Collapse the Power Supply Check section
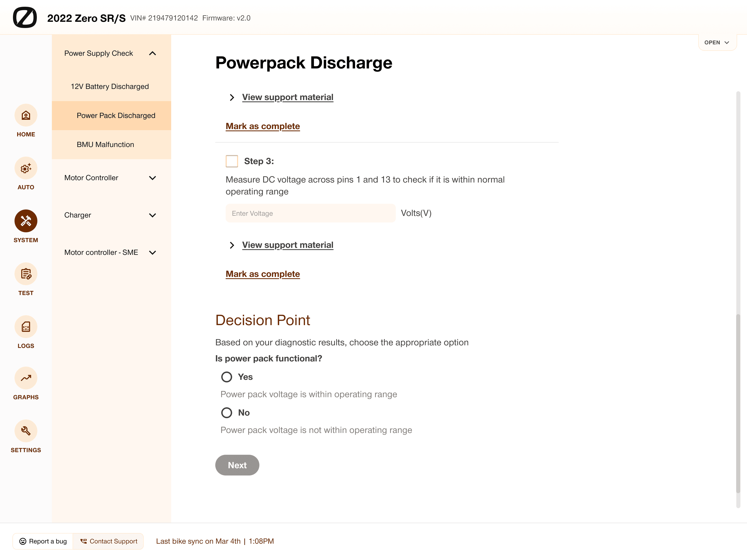747x560 pixels. pos(152,53)
